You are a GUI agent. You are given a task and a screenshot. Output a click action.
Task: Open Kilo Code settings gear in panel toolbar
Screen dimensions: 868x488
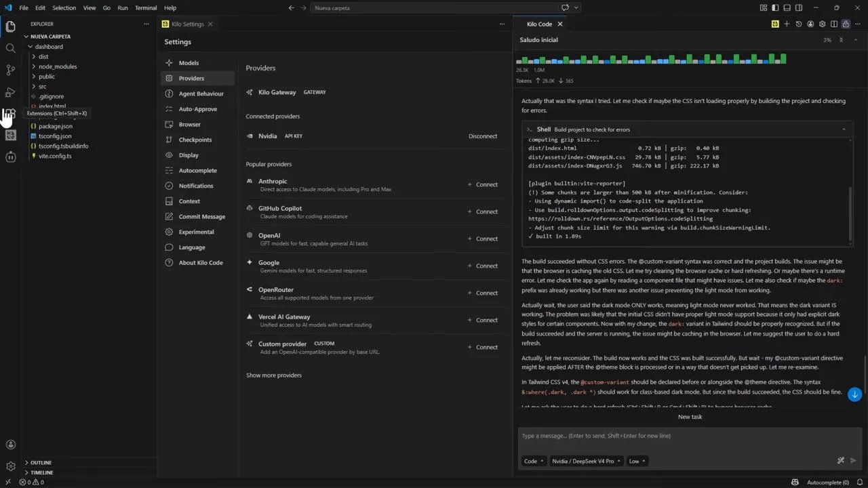point(822,24)
